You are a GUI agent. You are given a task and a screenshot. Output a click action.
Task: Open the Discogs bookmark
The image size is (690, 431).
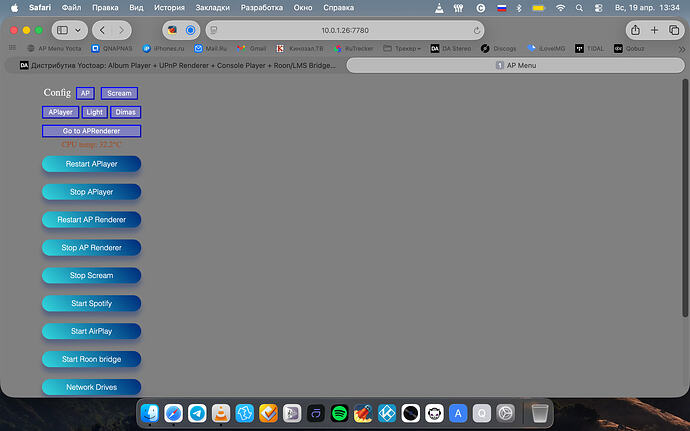498,48
